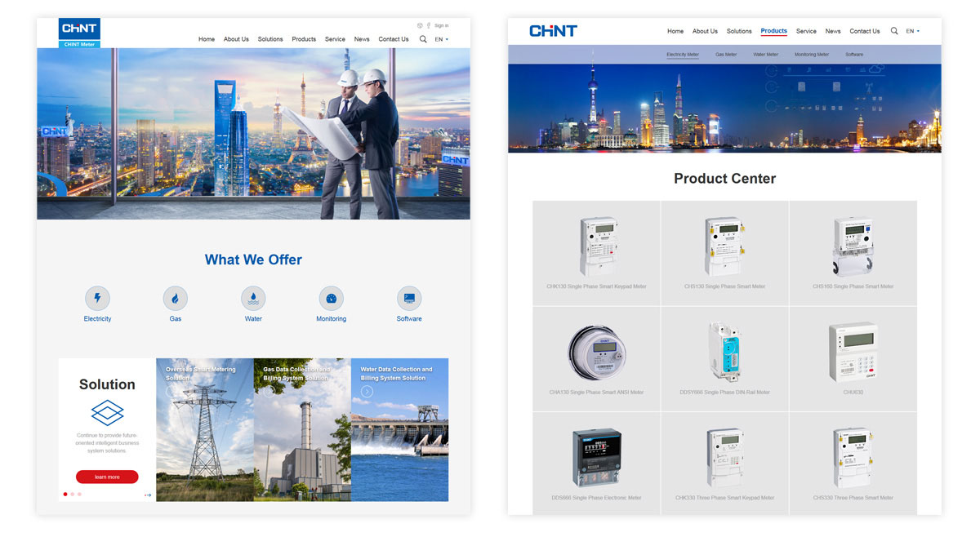Open the CHA130 Single Phase Smart ANSI Meter thumbnail
Screen dimensions: 980x537
point(596,353)
